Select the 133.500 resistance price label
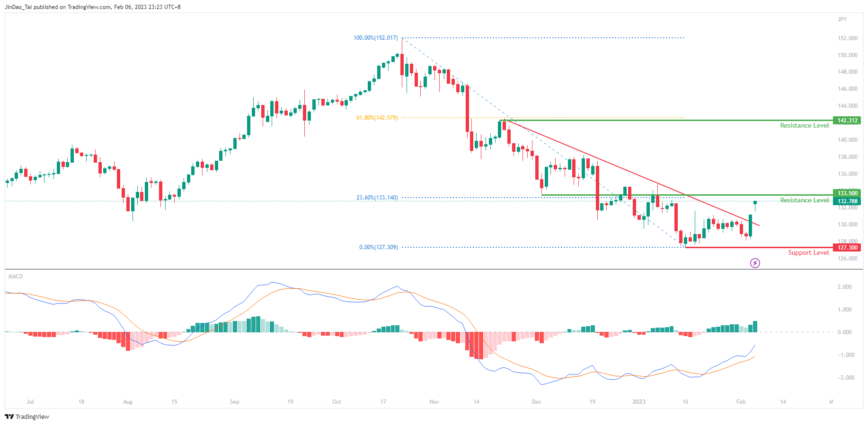The height and width of the screenshot is (425, 868). (x=847, y=193)
